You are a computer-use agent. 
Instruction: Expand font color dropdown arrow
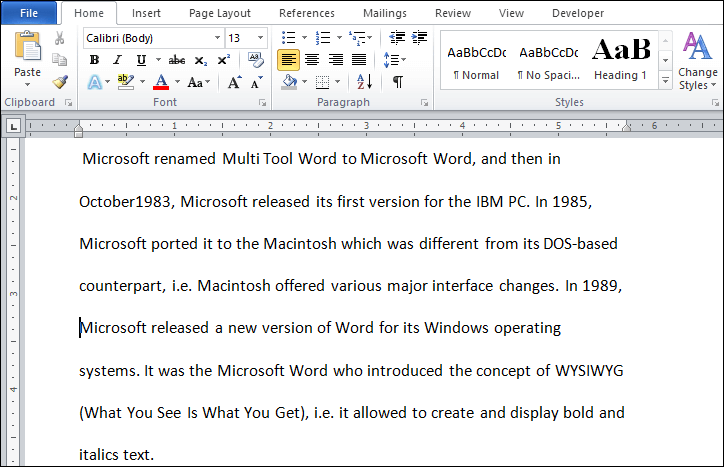pos(177,82)
